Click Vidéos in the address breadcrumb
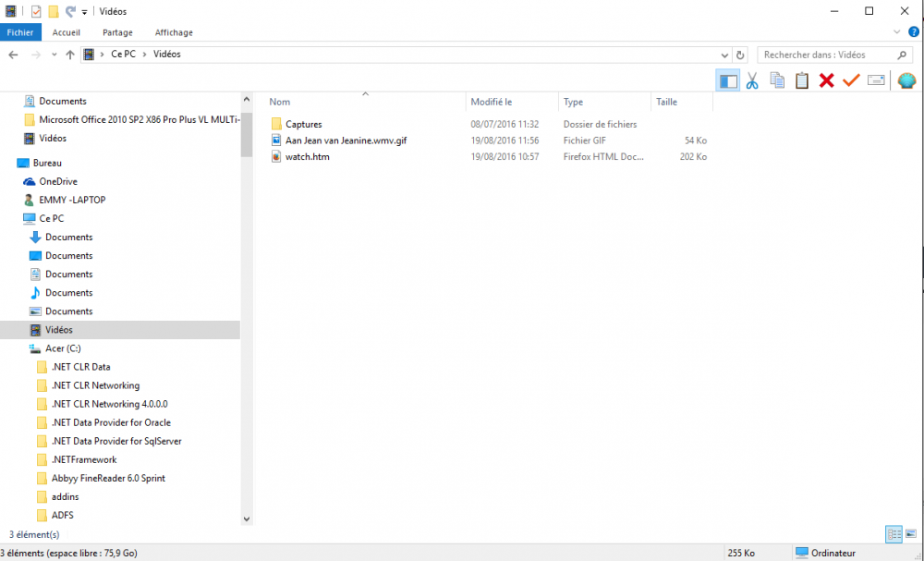Image resolution: width=924 pixels, height=561 pixels. (166, 55)
